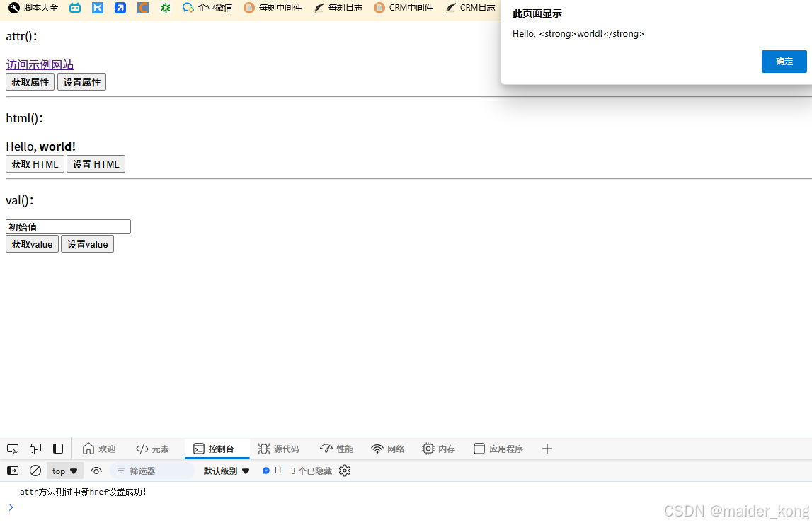
Task: Open the CRM日志 bookmark
Action: click(x=469, y=8)
